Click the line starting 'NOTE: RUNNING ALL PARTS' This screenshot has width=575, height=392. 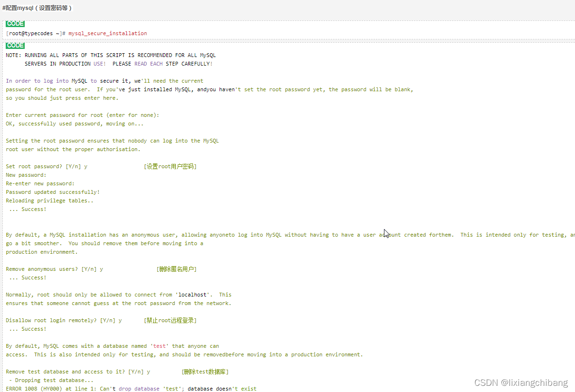111,55
